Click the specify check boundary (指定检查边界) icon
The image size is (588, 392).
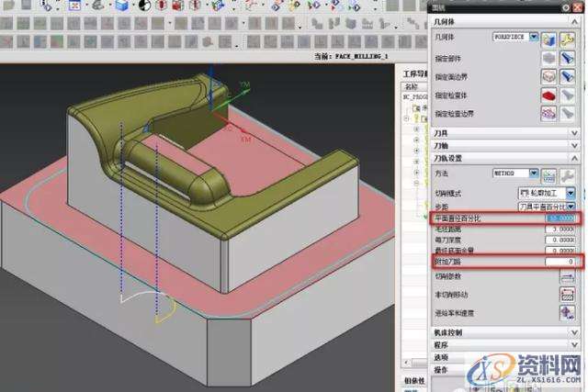point(548,114)
